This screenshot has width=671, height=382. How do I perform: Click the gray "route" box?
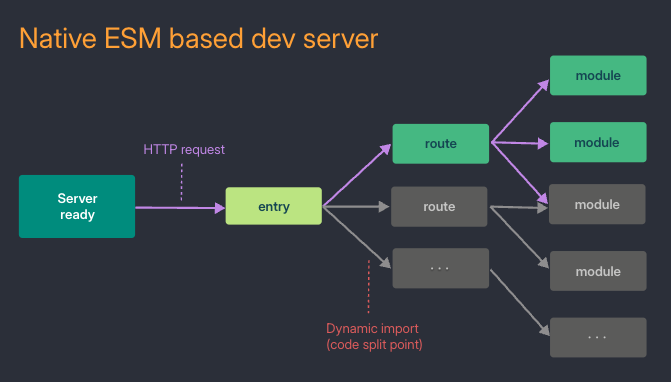[439, 207]
